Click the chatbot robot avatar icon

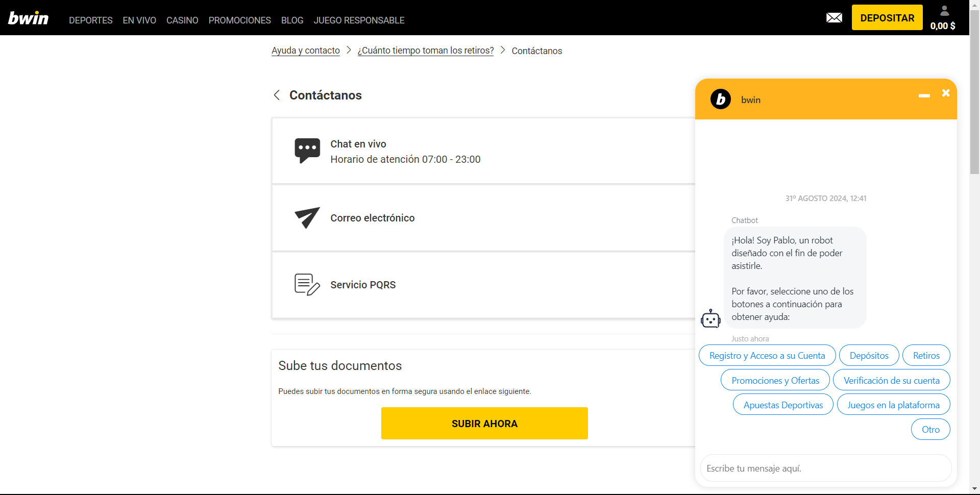[710, 318]
